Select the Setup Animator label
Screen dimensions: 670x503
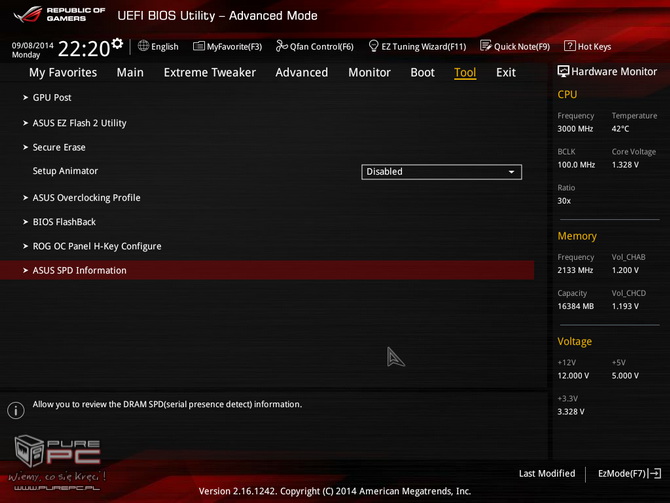point(65,171)
